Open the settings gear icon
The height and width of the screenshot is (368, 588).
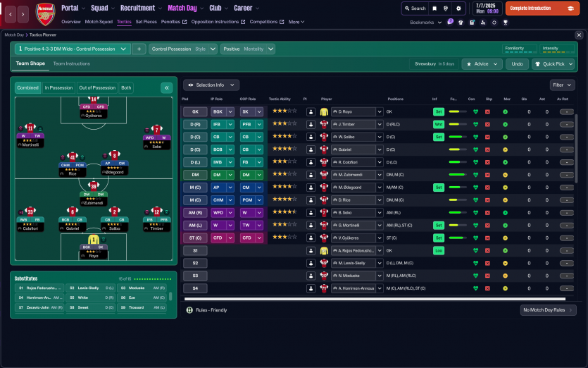click(x=458, y=8)
